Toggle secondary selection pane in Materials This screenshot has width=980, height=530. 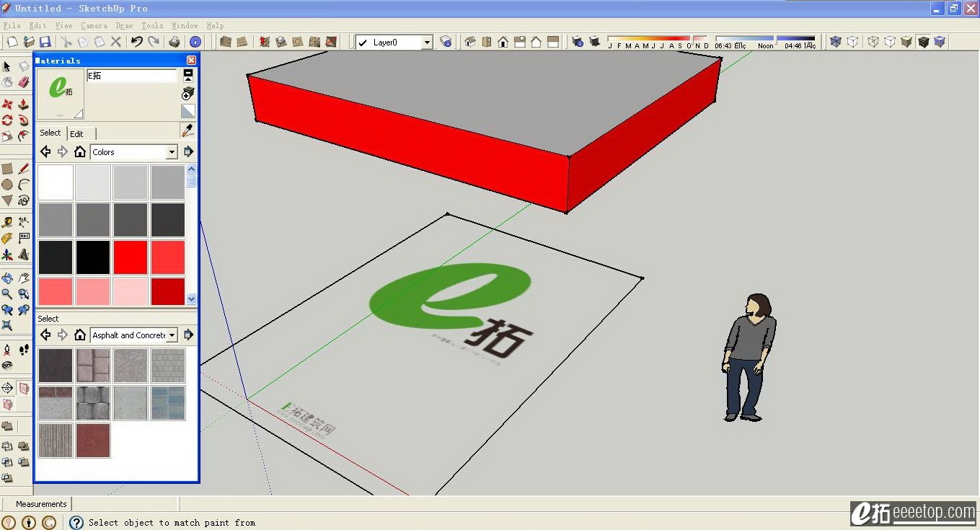(187, 74)
